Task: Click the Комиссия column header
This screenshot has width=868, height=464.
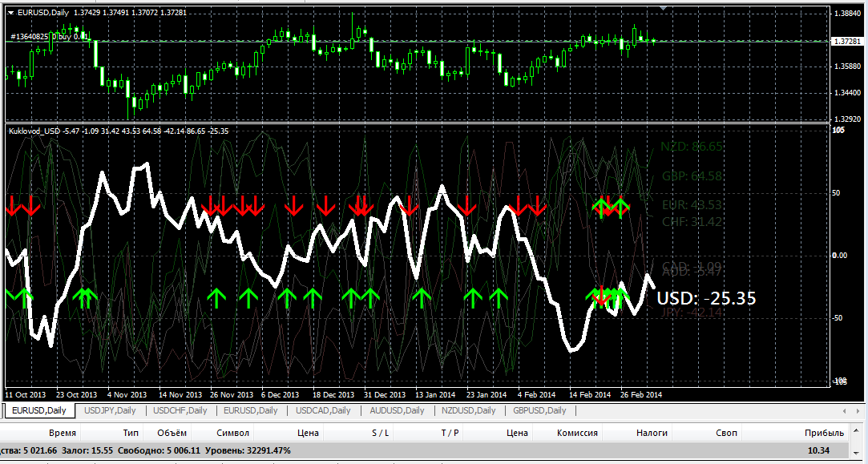Action: 577,433
